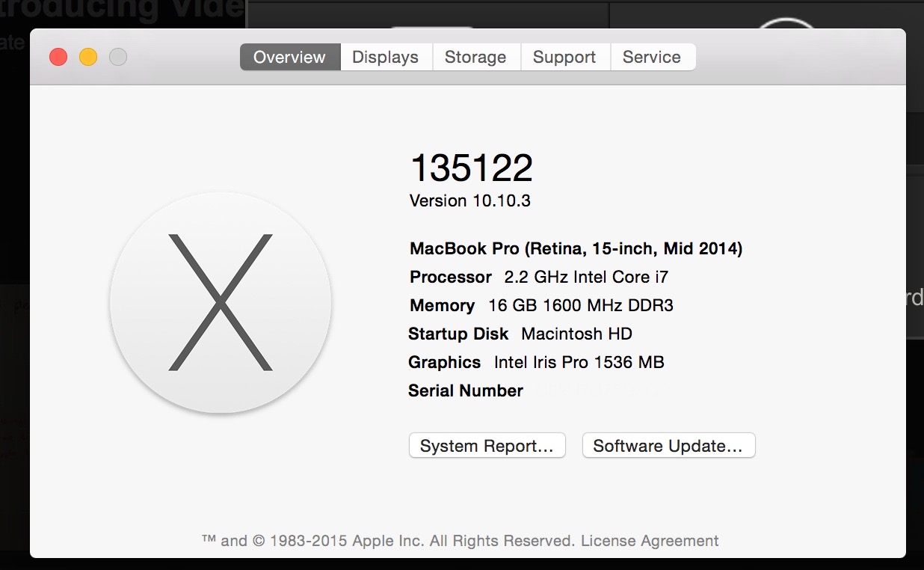The image size is (924, 570).
Task: Select the MacBook Pro model name text
Action: [576, 248]
